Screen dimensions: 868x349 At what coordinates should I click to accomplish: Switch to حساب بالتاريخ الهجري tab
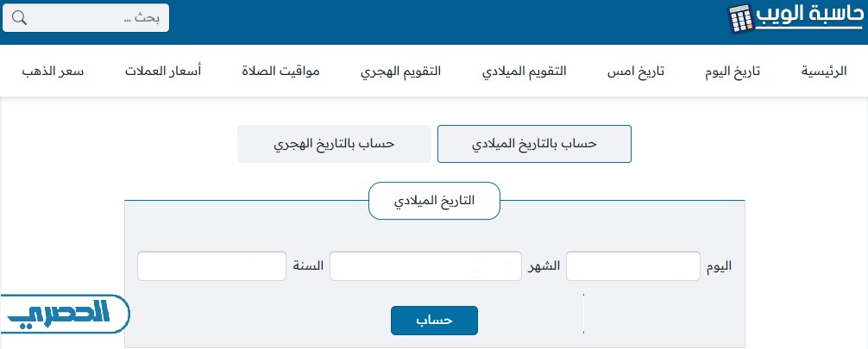coord(334,144)
